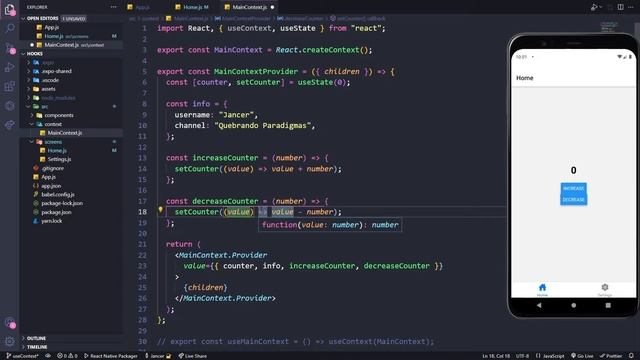The width and height of the screenshot is (640, 360).
Task: Click the Run code icon in the editor title bar
Action: pos(594,7)
